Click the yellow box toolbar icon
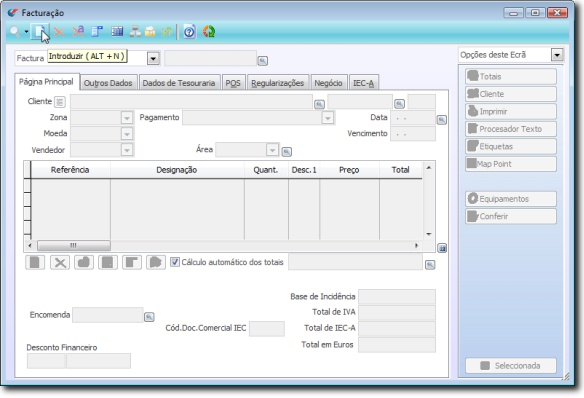The image size is (584, 398). coord(150,32)
